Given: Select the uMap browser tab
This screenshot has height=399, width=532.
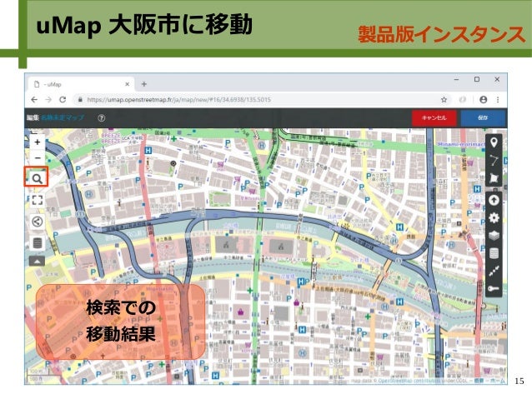Looking at the screenshot, I should click(x=81, y=84).
